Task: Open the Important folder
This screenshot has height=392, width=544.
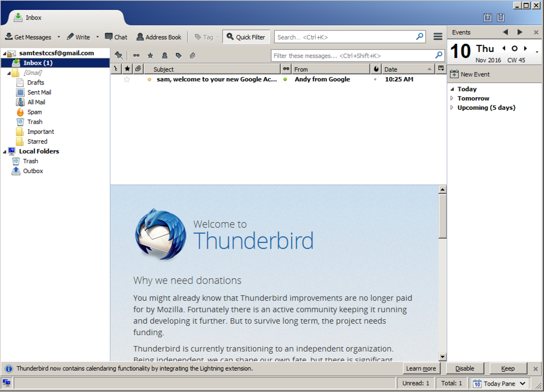Action: [x=40, y=132]
